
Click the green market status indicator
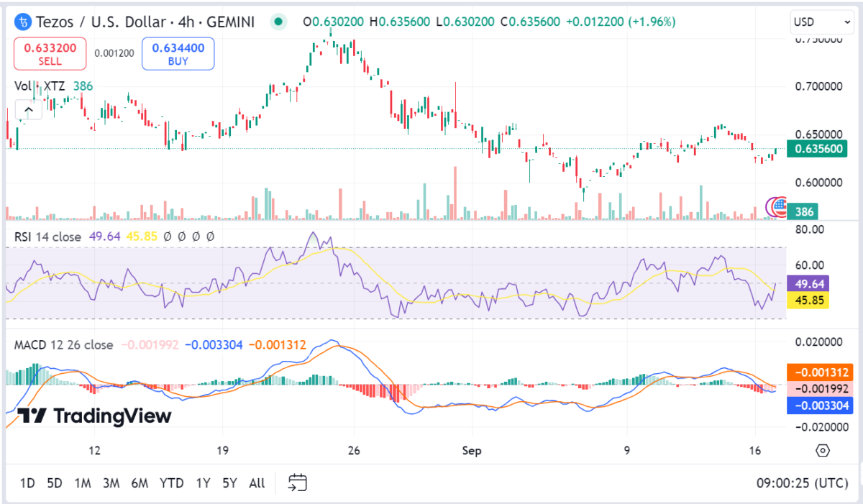(278, 22)
